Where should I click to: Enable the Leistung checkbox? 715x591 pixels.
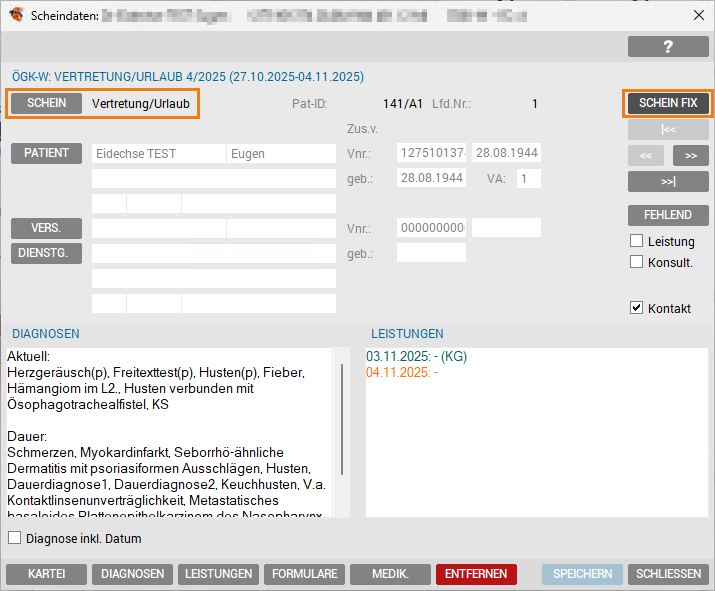637,241
